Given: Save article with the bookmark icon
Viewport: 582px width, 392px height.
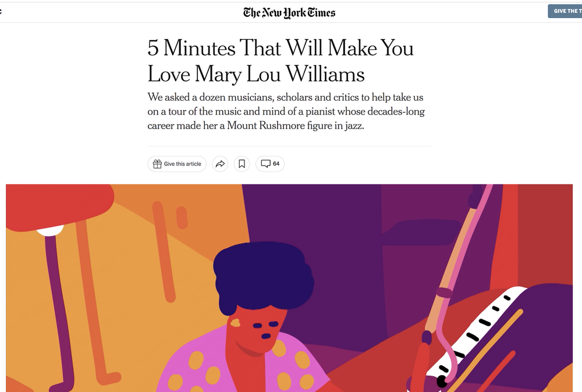Looking at the screenshot, I should [x=242, y=164].
